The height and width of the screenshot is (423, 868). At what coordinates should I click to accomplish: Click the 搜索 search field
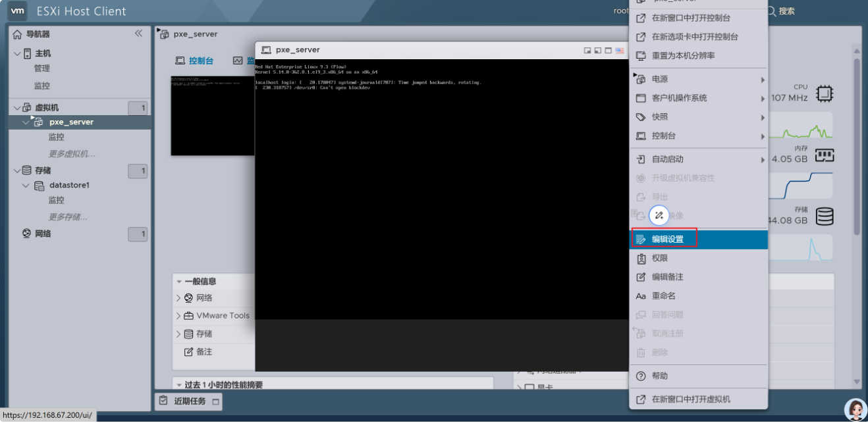[x=787, y=11]
